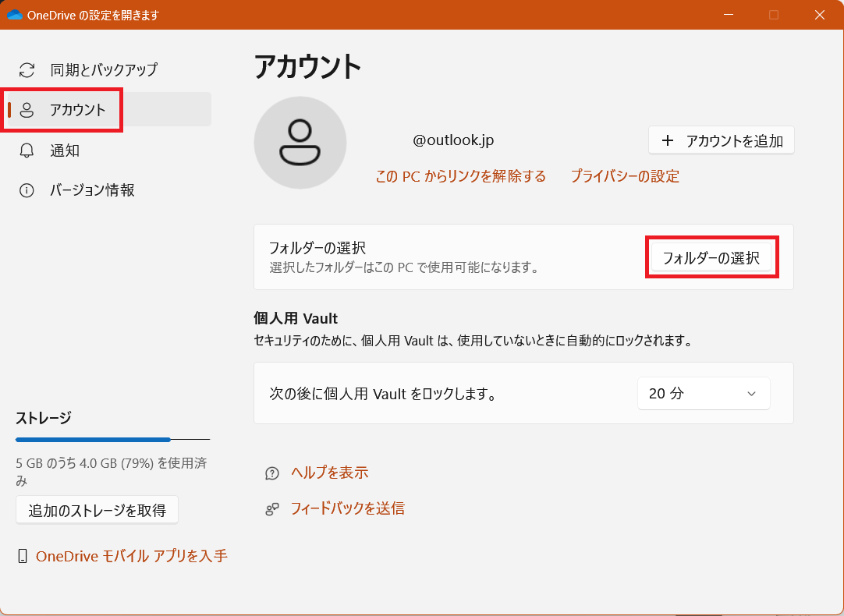
Task: Click the bell icon for 通知
Action: tap(27, 150)
